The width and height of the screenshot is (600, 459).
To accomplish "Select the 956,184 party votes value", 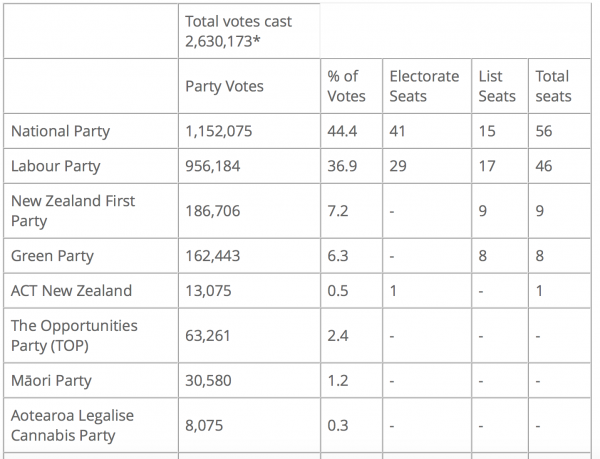I will pyautogui.click(x=216, y=166).
